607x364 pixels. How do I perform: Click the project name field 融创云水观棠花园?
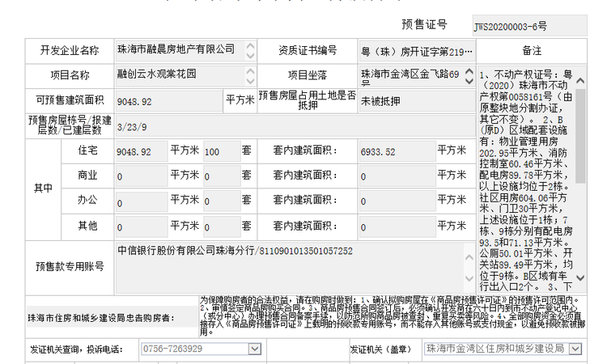[x=185, y=76]
